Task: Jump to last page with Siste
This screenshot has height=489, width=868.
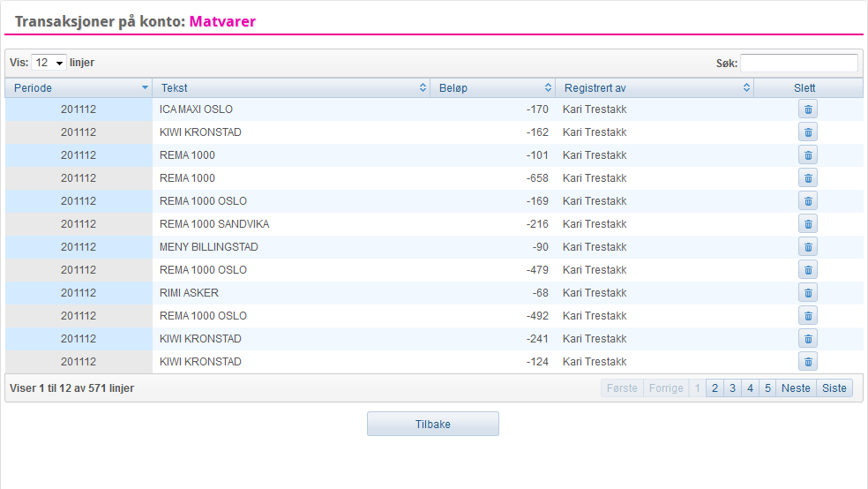Action: (x=834, y=388)
